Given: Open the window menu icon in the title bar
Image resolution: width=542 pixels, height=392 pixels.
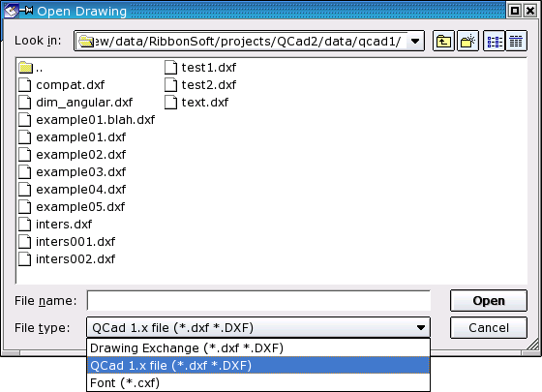Looking at the screenshot, I should [x=11, y=11].
